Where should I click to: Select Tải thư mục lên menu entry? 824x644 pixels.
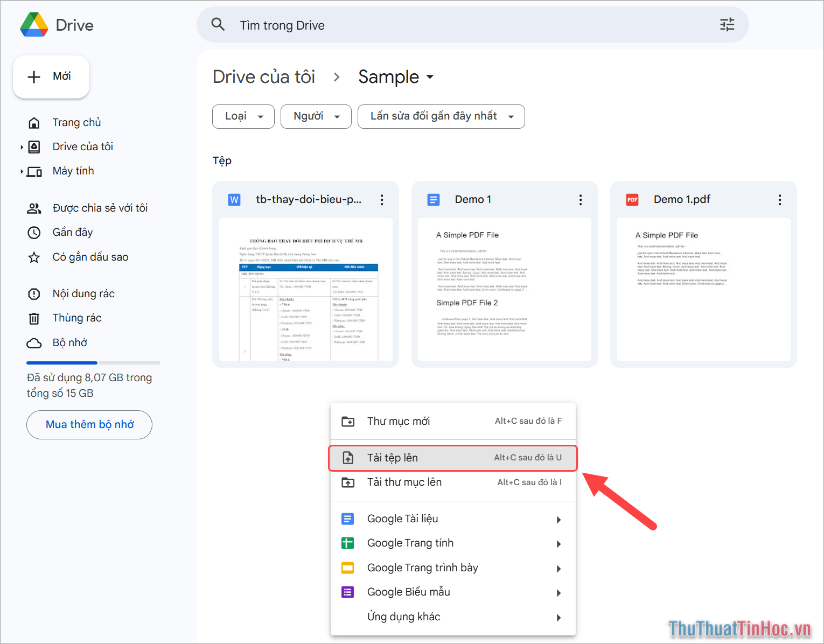(453, 482)
